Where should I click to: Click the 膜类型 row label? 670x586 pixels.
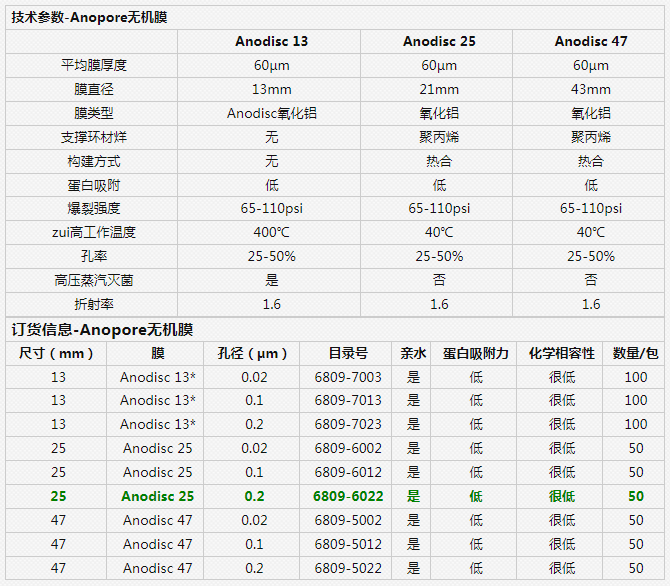[94, 113]
